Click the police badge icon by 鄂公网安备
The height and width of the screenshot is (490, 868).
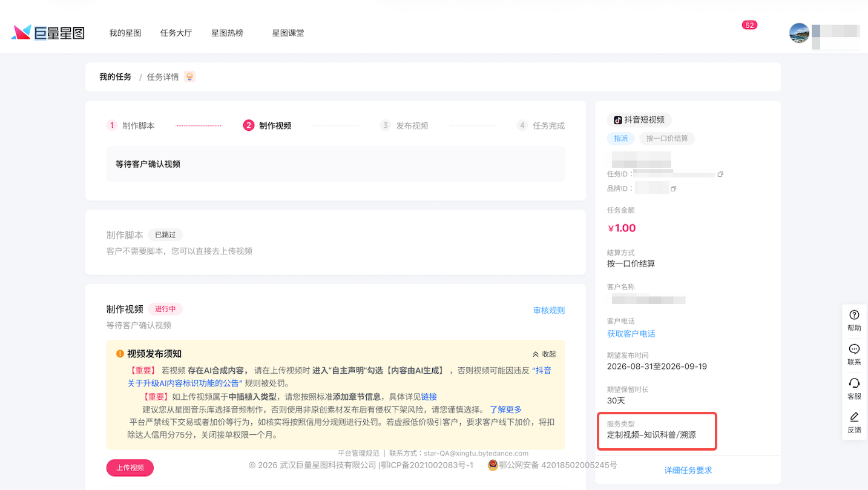[493, 465]
